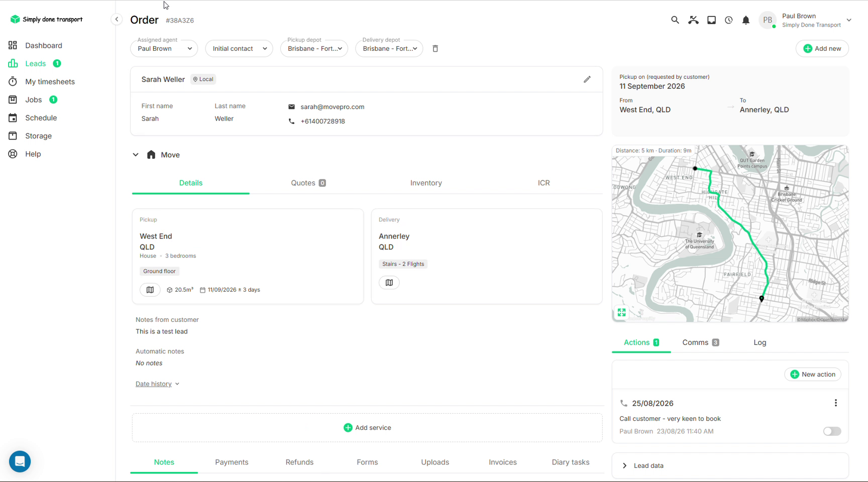868x482 pixels.
Task: Open the Payments tab
Action: coord(232,462)
